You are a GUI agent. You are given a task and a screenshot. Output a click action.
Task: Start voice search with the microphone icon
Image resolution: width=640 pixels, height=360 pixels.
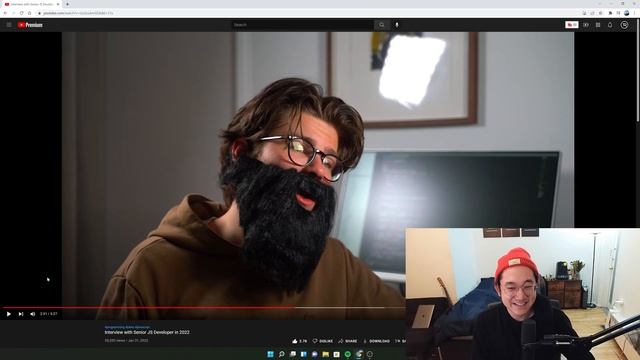397,25
